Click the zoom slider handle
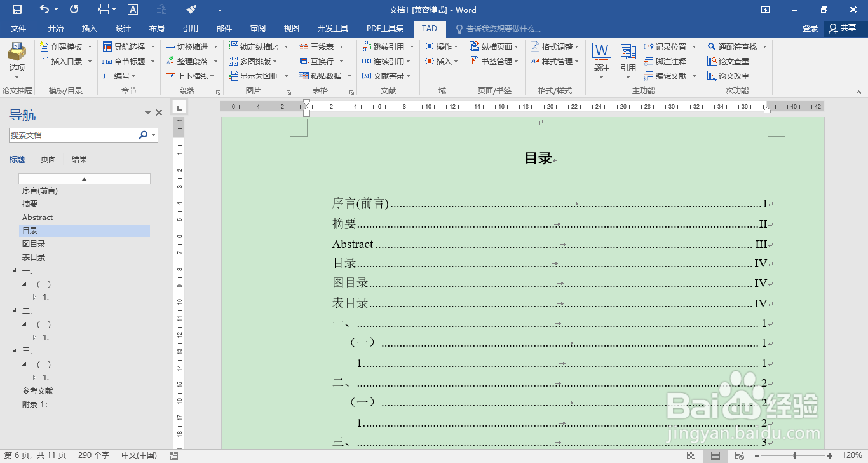Viewport: 868px width, 463px height. click(x=795, y=456)
